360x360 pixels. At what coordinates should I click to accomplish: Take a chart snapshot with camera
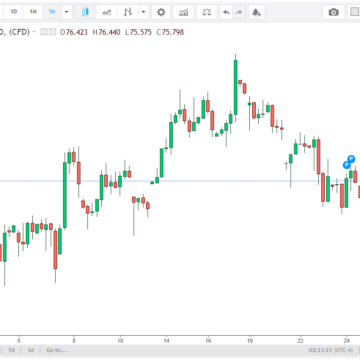[333, 12]
